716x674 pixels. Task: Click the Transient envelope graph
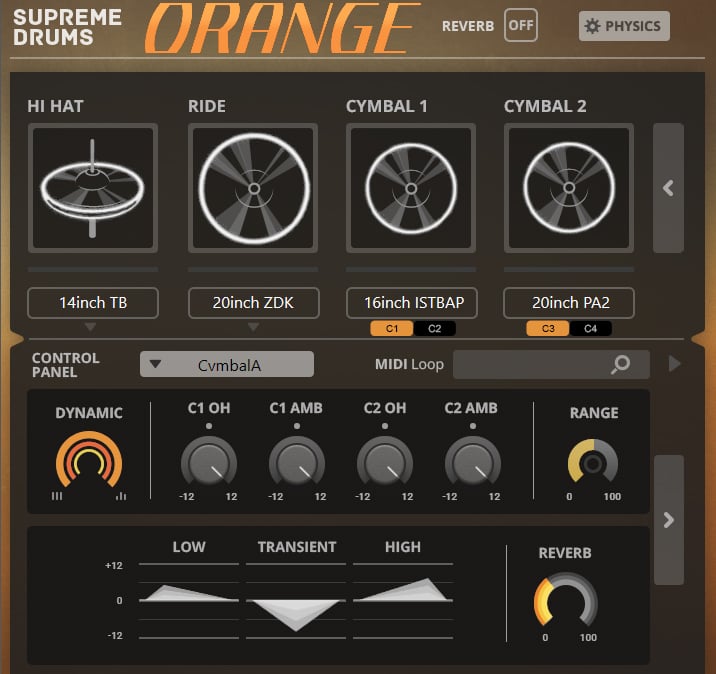[x=297, y=600]
